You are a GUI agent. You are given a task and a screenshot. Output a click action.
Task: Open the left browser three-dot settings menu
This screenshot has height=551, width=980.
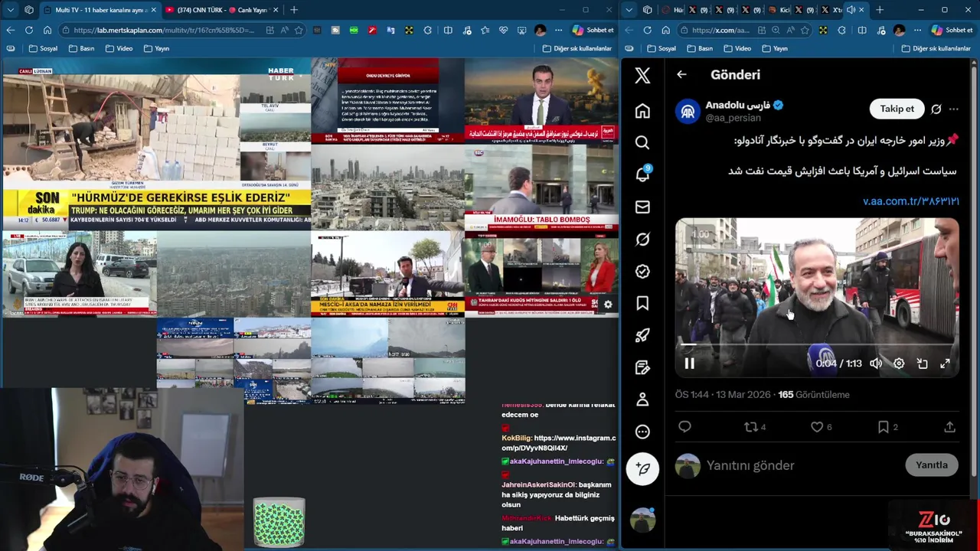(560, 30)
